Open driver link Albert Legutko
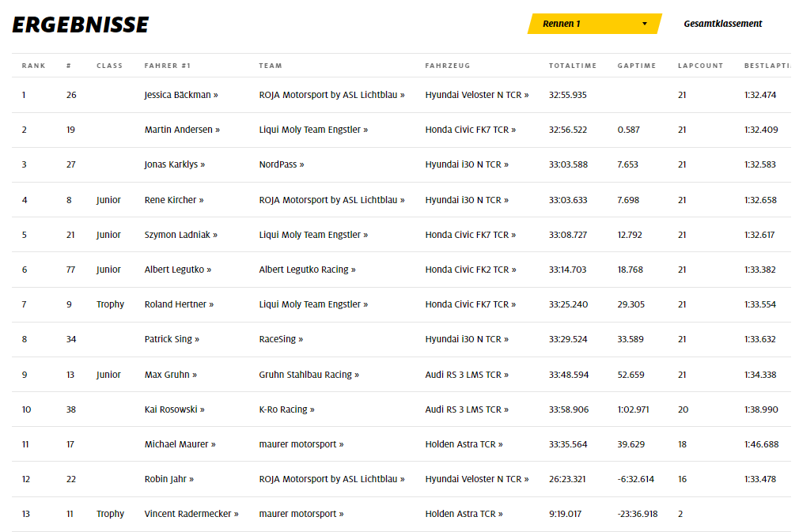The height and width of the screenshot is (532, 799). point(177,270)
